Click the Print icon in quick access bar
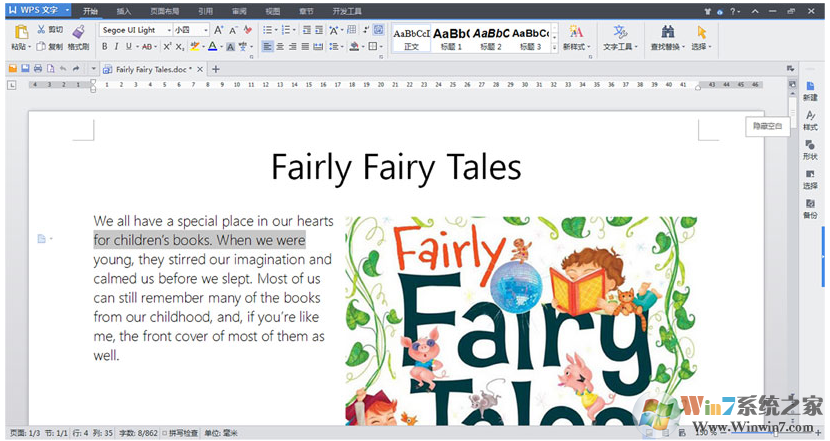The width and height of the screenshot is (830, 441). coord(38,69)
